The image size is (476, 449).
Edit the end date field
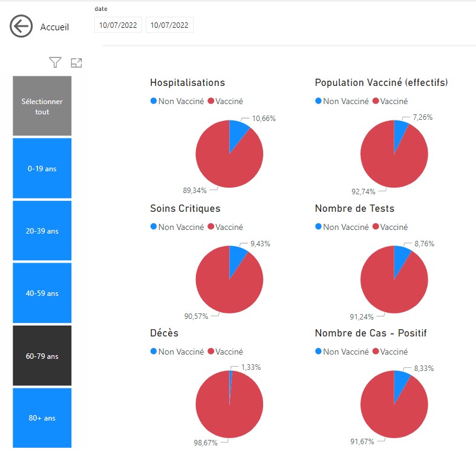coord(169,25)
